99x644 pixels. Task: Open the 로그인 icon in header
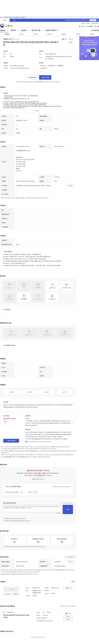(82, 26)
